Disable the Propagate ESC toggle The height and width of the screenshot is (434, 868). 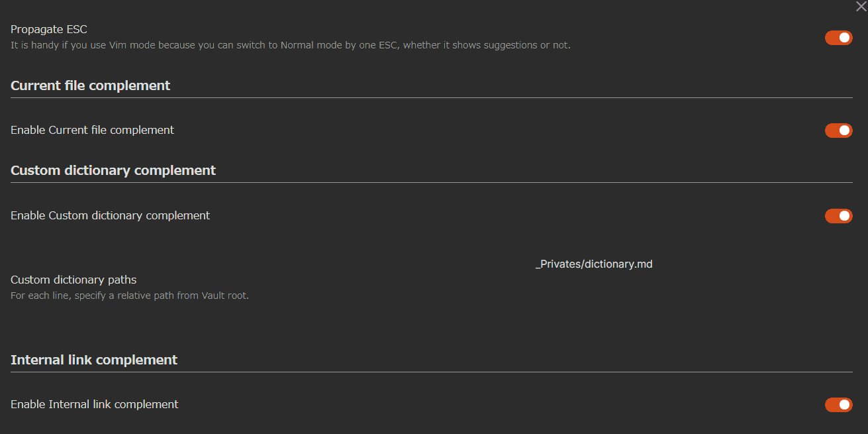[x=838, y=38]
